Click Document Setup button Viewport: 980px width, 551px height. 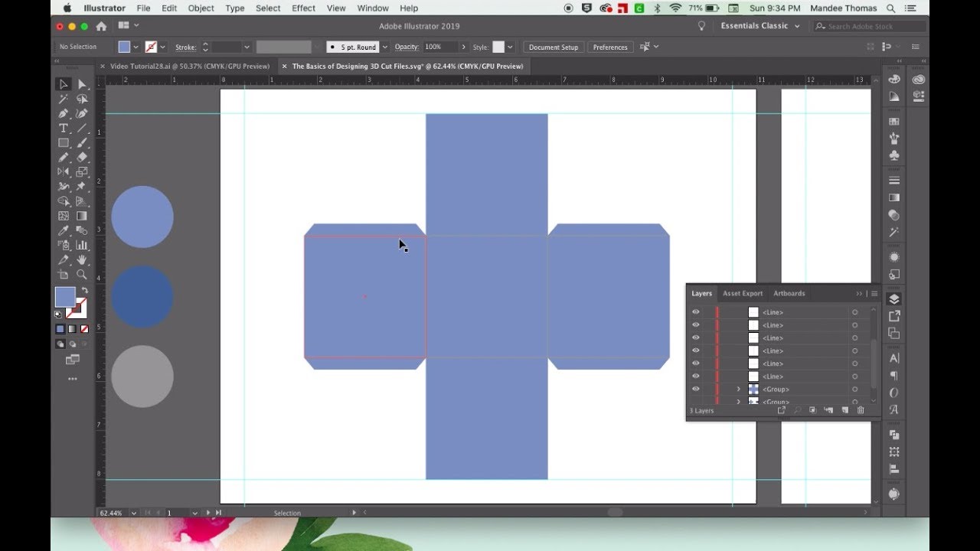tap(554, 47)
